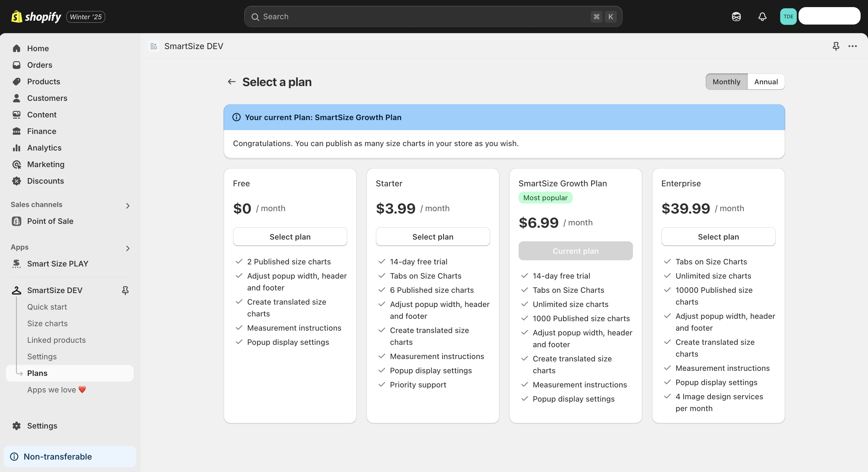Select the Enterprise plan
The height and width of the screenshot is (472, 868).
point(718,236)
